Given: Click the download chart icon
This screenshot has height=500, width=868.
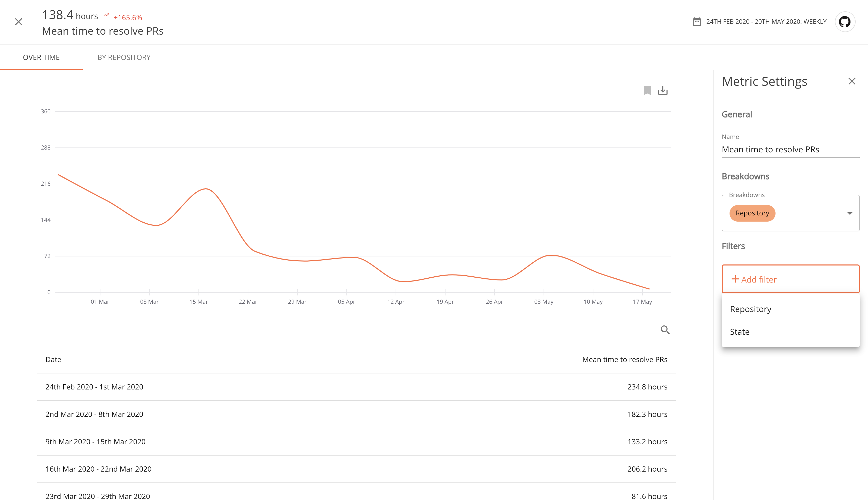Looking at the screenshot, I should click(663, 91).
